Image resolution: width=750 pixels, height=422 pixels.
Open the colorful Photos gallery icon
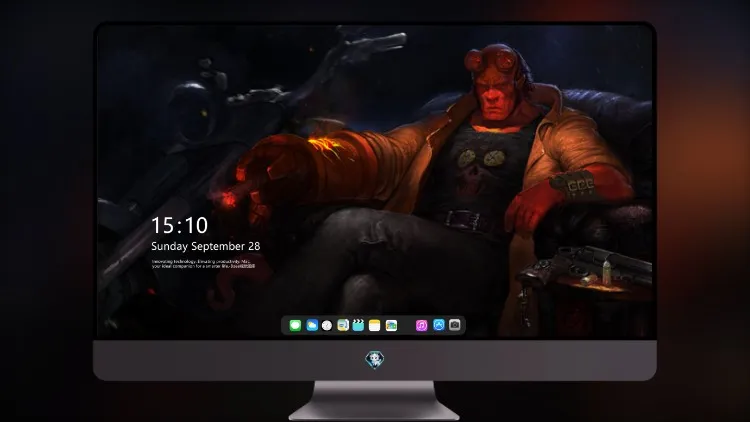coord(391,325)
